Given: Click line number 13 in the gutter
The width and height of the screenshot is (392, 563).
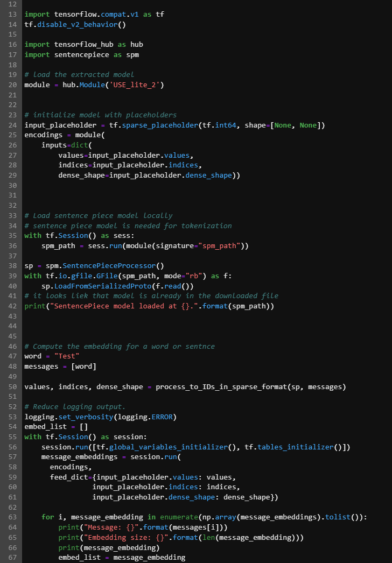Looking at the screenshot, I should (12, 15).
